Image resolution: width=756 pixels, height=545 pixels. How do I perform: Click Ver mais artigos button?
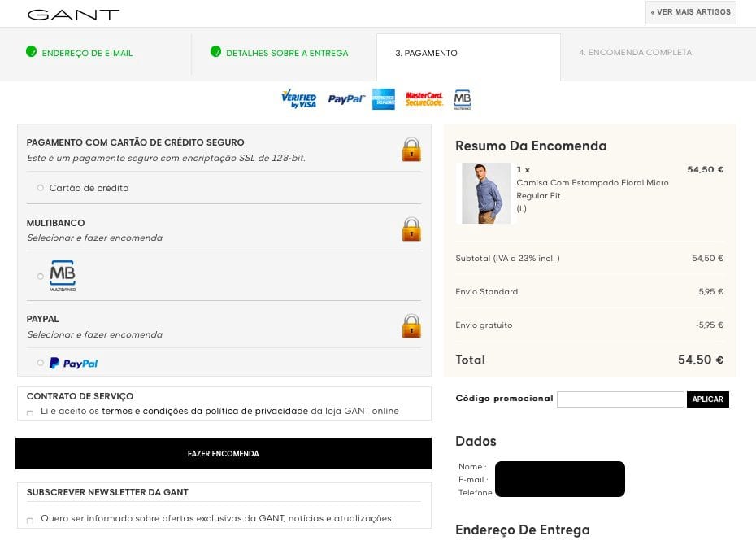[690, 12]
